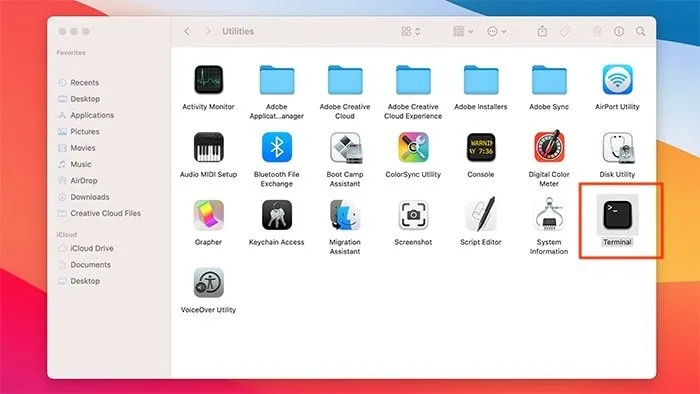Open the Adobe Creative Cloud folder

[345, 80]
